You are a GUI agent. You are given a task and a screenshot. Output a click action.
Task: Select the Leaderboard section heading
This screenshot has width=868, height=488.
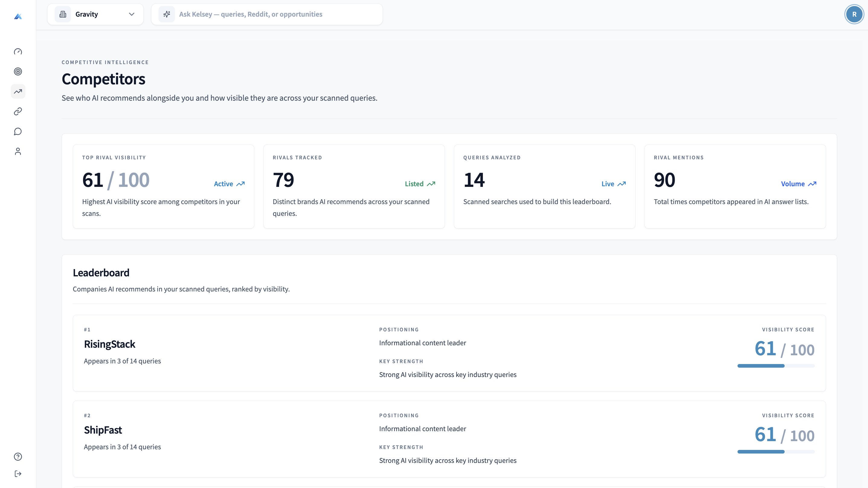pos(101,272)
